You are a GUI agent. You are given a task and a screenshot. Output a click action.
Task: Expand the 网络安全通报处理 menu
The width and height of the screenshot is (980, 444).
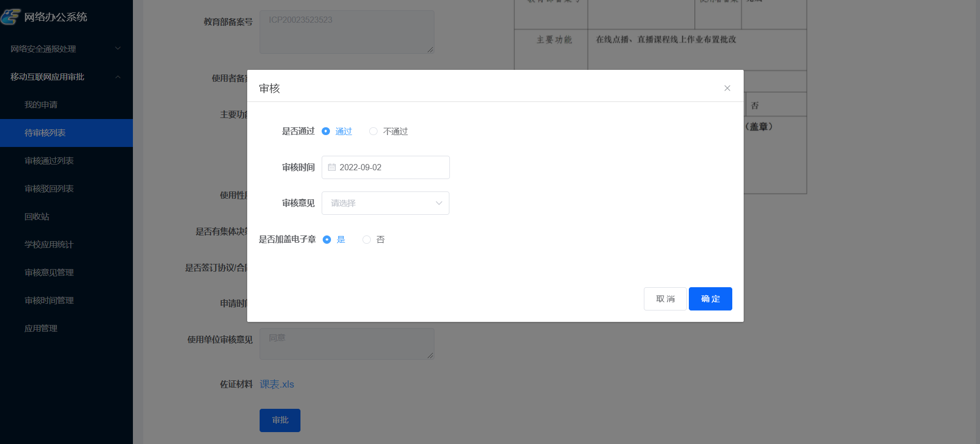[66, 49]
